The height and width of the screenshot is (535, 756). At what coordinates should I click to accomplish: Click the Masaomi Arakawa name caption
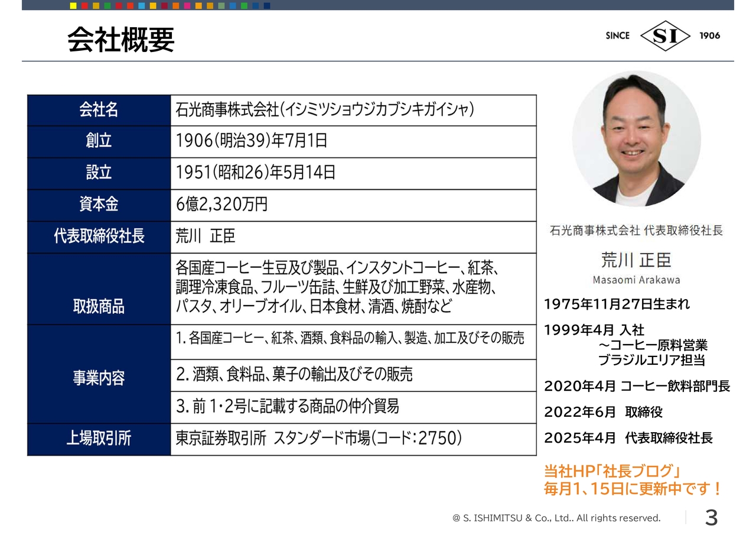click(636, 280)
